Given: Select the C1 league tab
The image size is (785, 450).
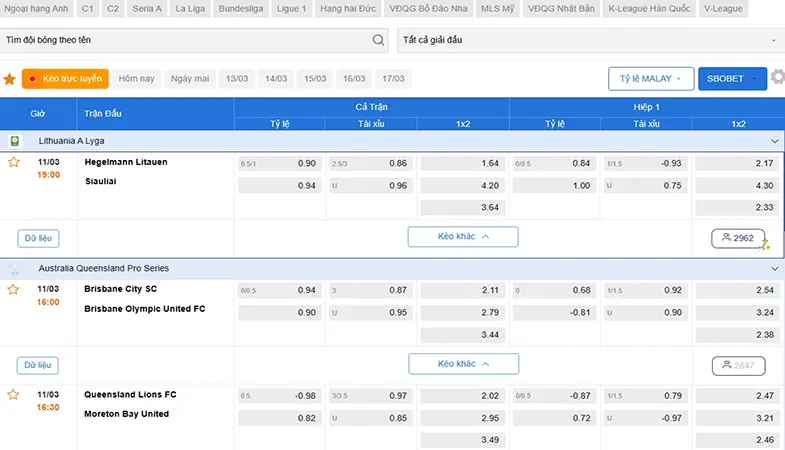Looking at the screenshot, I should pos(88,9).
